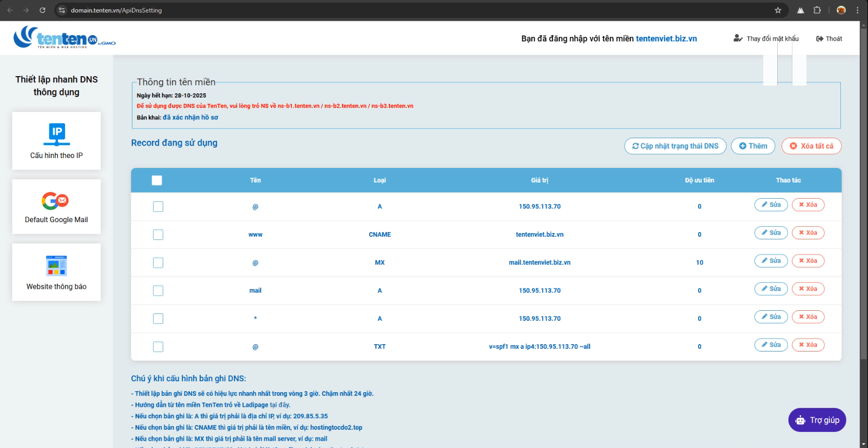Click the logout arrow icon beside Thoát
The width and height of the screenshot is (868, 448).
click(x=820, y=39)
